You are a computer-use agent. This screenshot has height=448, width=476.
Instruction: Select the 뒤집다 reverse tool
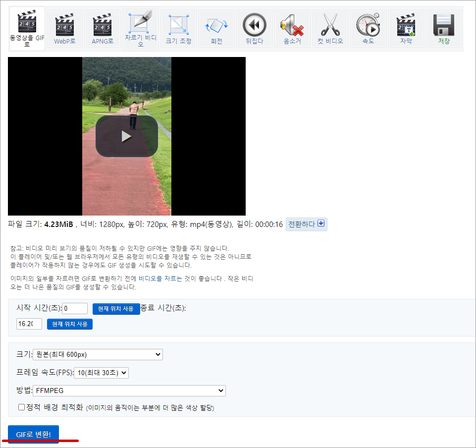click(255, 29)
